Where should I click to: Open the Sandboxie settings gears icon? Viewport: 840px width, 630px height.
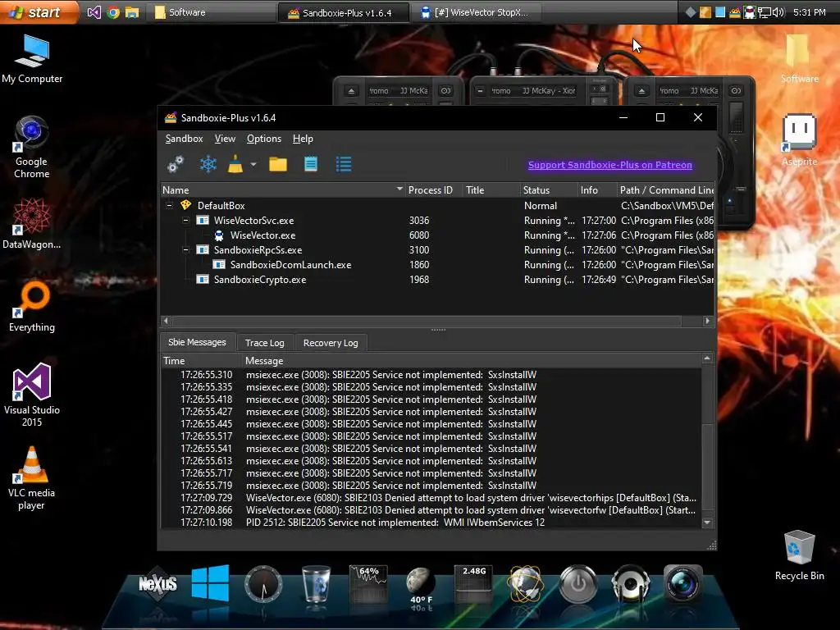coord(176,164)
